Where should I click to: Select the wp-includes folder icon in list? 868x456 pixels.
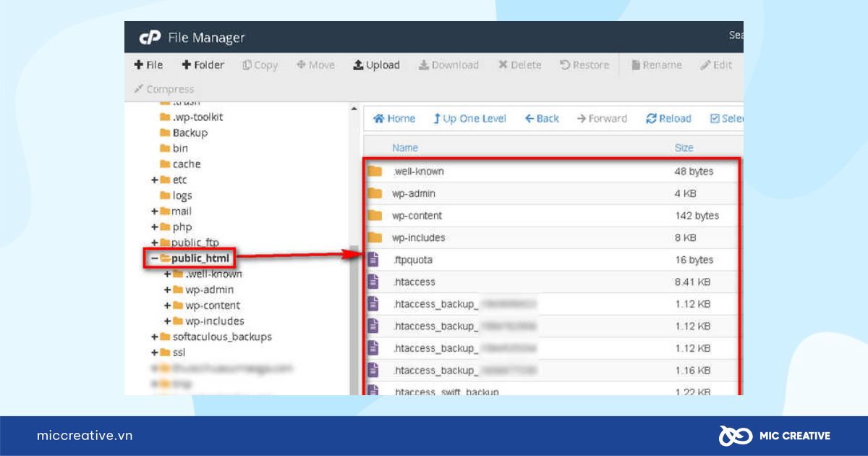pyautogui.click(x=374, y=237)
